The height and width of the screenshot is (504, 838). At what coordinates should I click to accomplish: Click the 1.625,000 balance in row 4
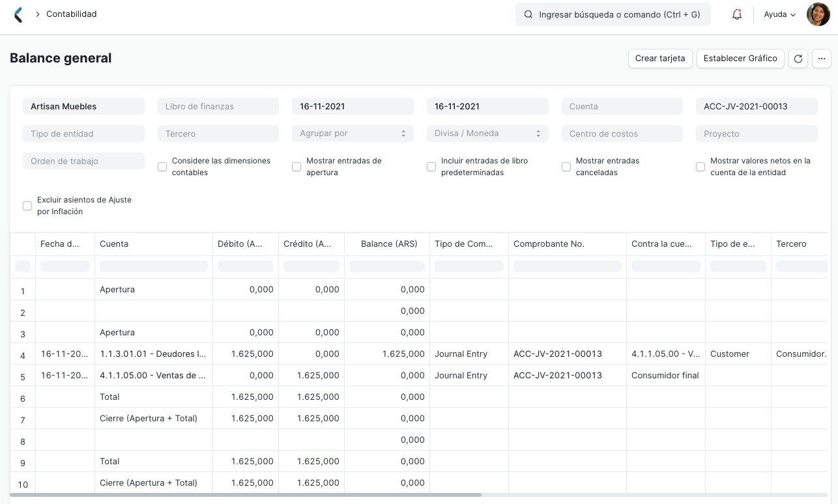point(387,354)
